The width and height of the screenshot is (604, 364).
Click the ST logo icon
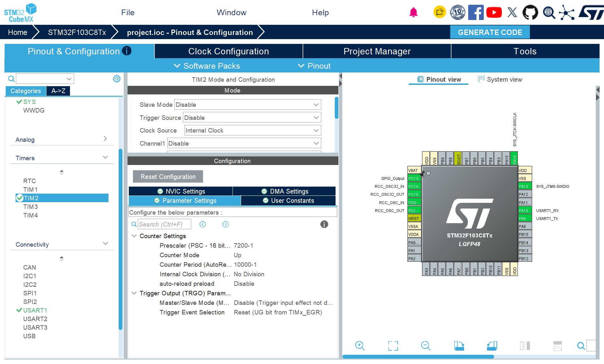click(591, 12)
